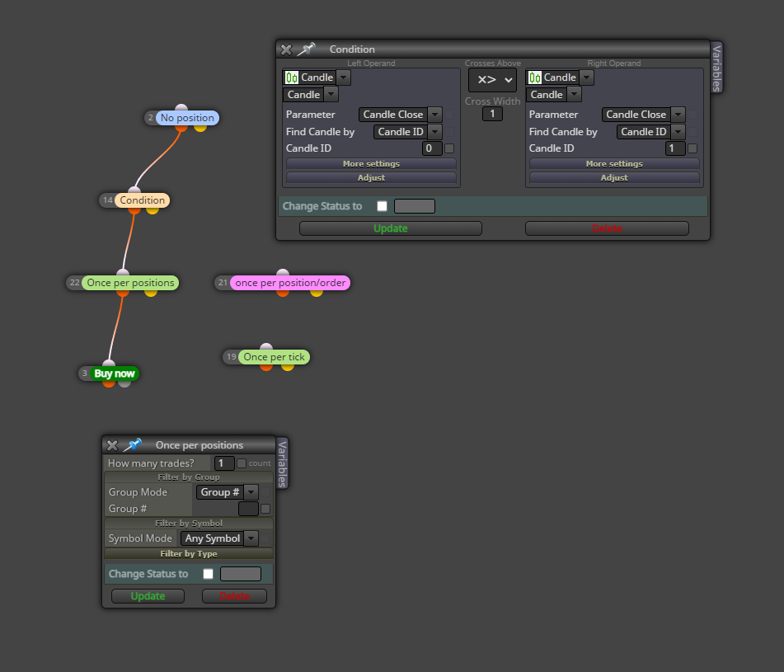This screenshot has height=672, width=784.
Task: Select the Once per positions node
Action: [130, 283]
